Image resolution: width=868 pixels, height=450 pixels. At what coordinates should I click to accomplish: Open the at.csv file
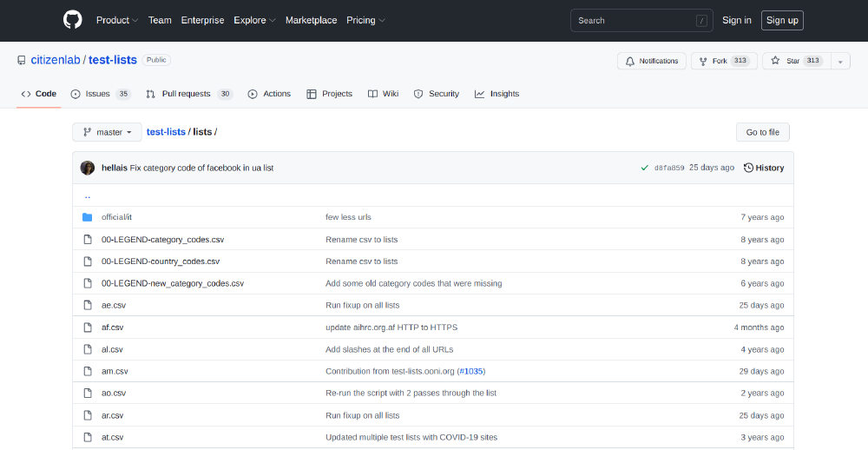112,437
